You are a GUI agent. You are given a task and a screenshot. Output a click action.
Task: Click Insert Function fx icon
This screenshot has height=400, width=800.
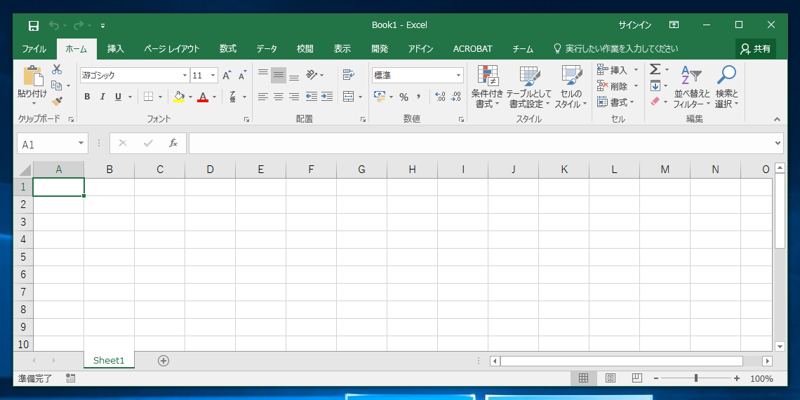173,143
